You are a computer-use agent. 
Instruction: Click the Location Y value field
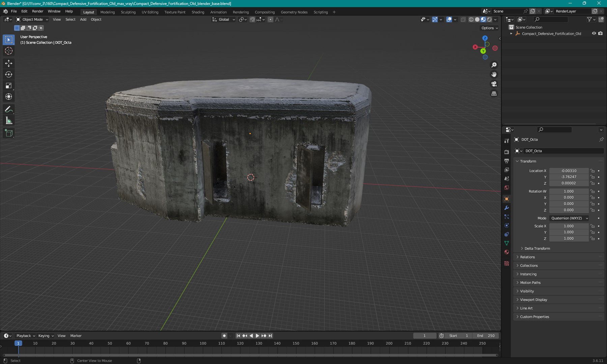coord(569,177)
